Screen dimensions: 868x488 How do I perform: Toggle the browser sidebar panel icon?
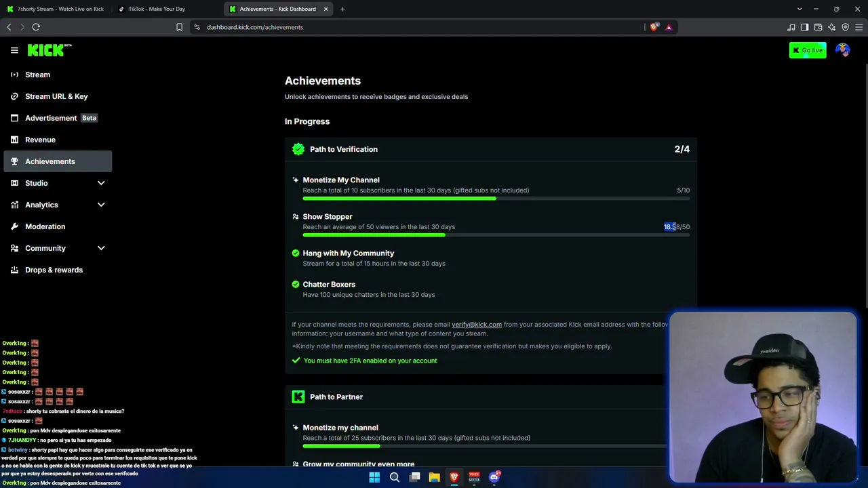(x=805, y=27)
